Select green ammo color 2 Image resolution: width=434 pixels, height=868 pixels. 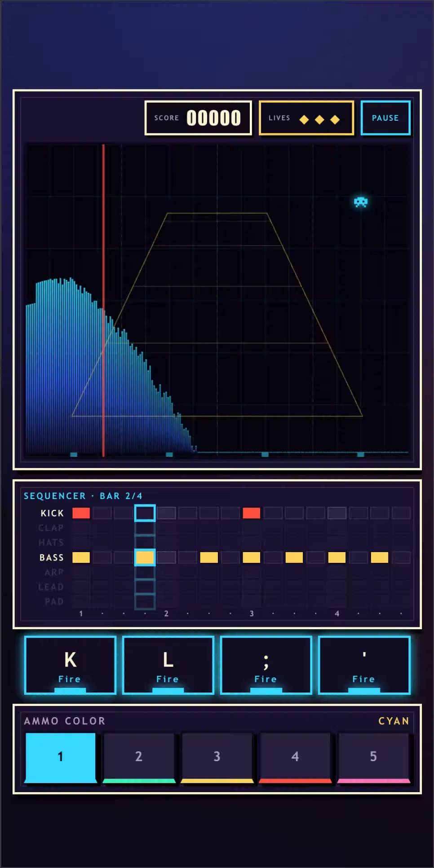[139, 758]
